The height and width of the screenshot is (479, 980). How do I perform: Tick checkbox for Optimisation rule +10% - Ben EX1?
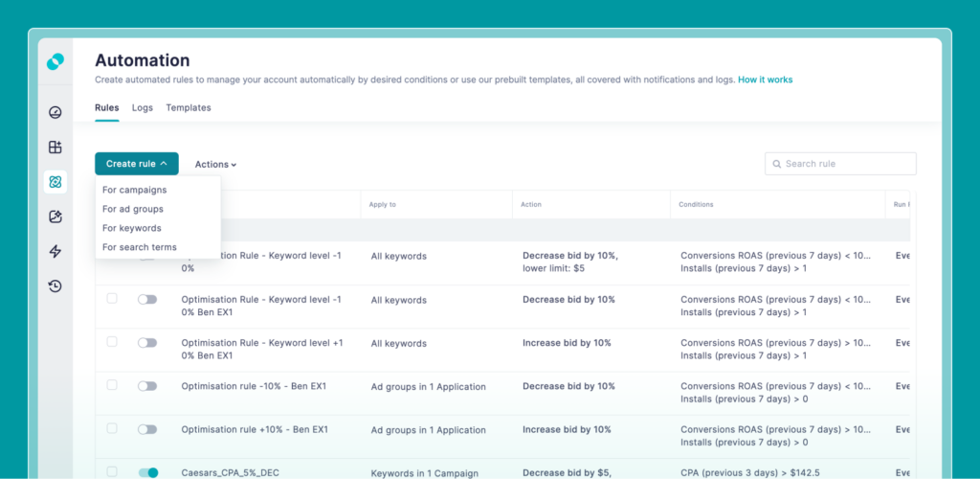112,427
